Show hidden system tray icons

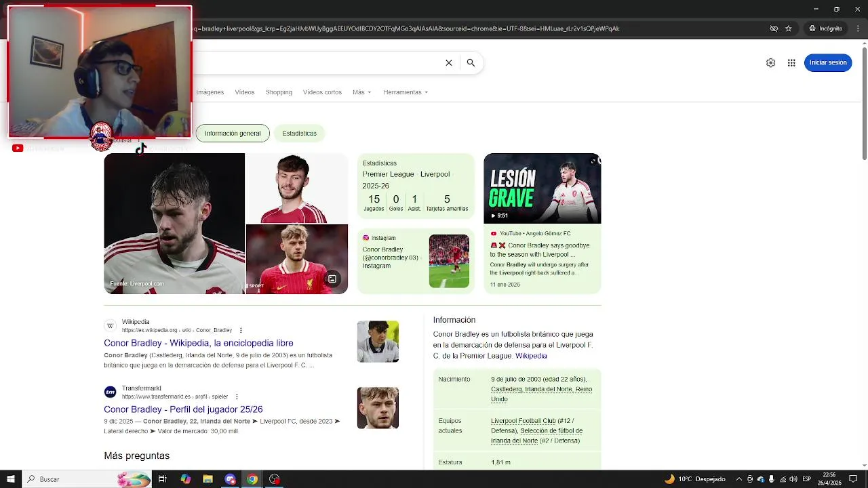tap(739, 479)
